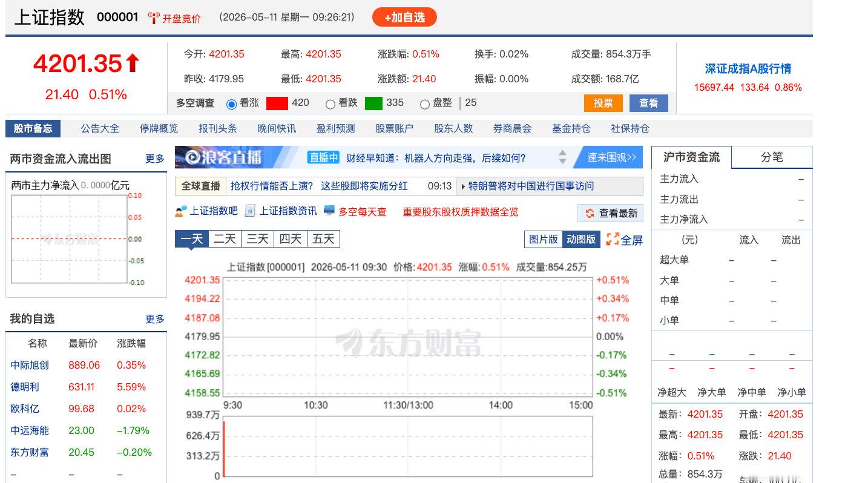The height and width of the screenshot is (483, 868).
Task: Switch to 沪市资金流 tab
Action: click(691, 157)
